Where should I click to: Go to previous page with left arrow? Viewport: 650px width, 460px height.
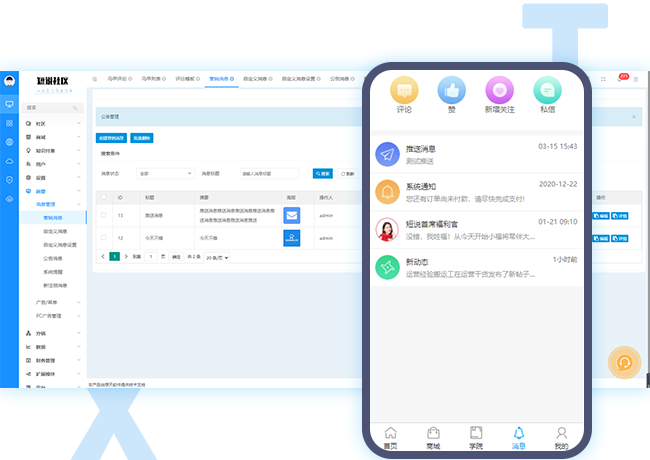click(x=103, y=257)
